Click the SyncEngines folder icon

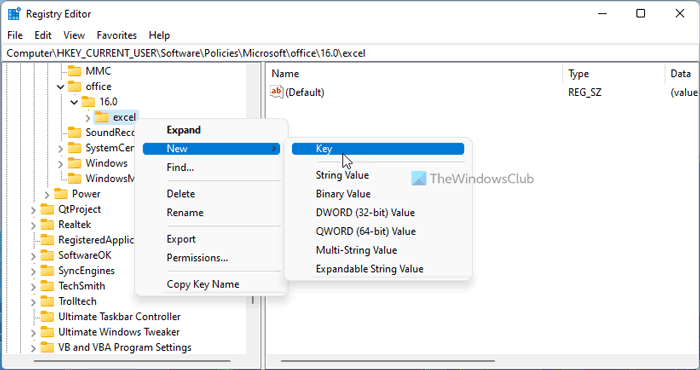coord(47,270)
